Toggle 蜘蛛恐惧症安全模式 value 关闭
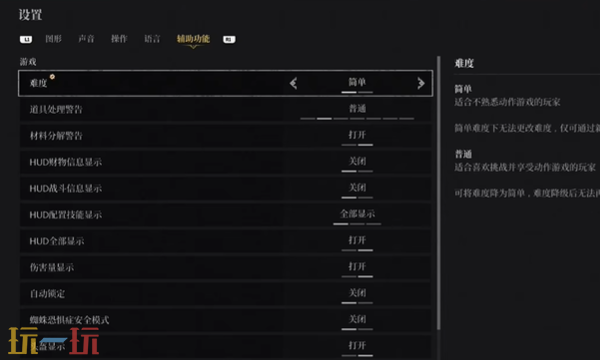The width and height of the screenshot is (600, 360). (357, 319)
